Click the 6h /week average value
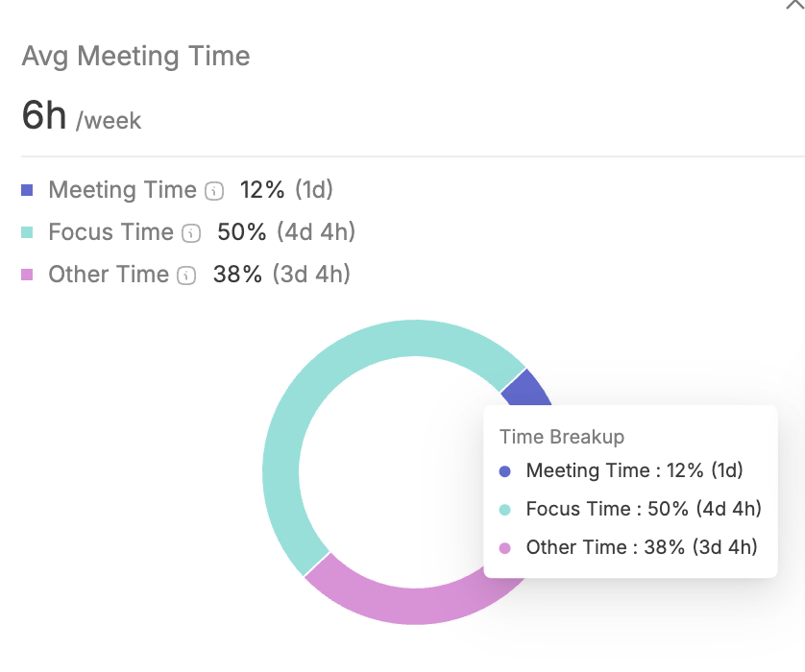The height and width of the screenshot is (672, 805). tap(81, 117)
